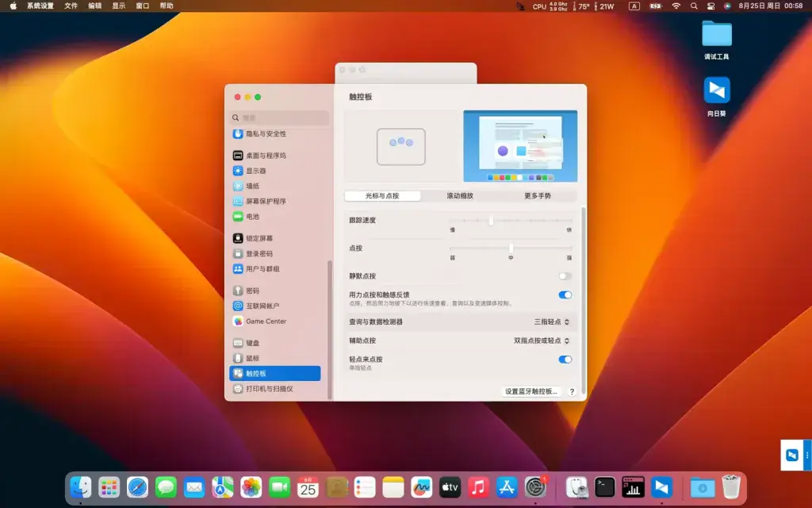Open the trackpad help question-mark button

(572, 392)
